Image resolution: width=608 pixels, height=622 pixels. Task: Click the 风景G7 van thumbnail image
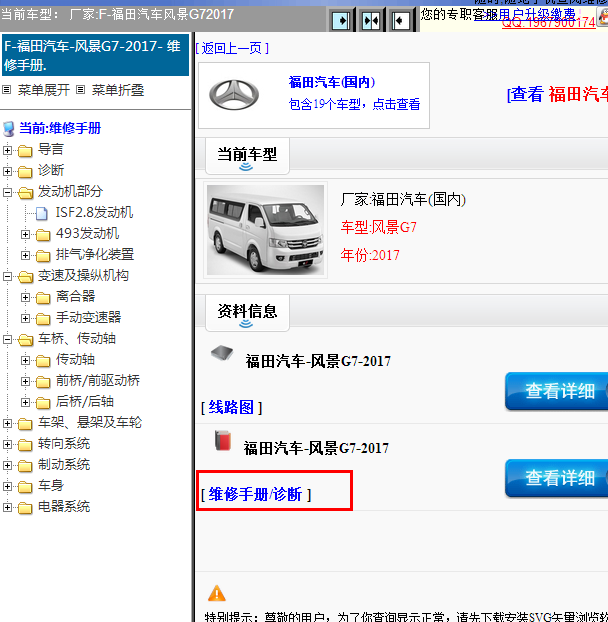tap(265, 230)
